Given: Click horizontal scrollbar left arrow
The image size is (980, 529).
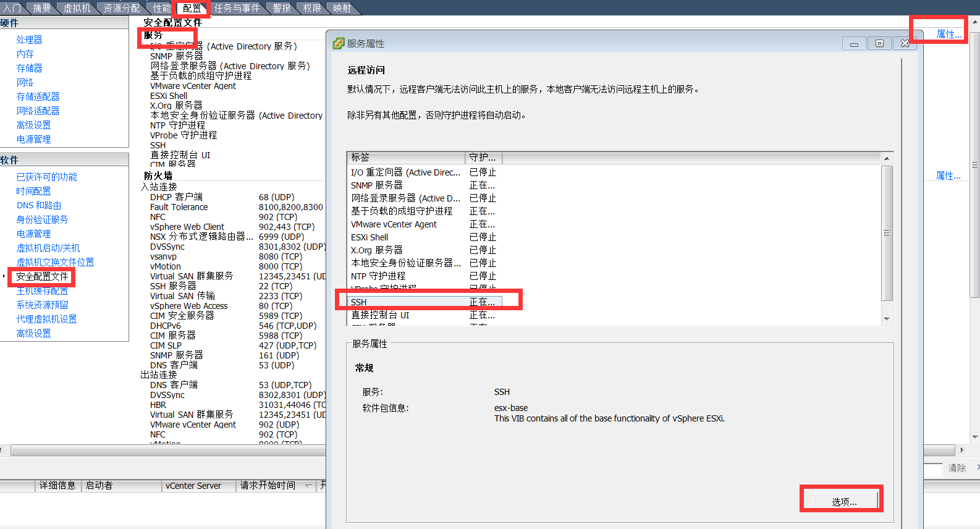Looking at the screenshot, I should pos(3,450).
